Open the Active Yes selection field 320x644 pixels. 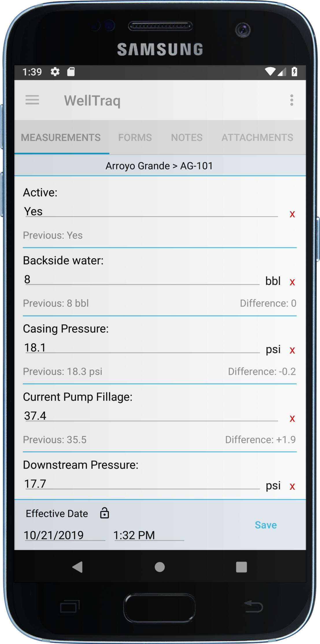[x=150, y=211]
